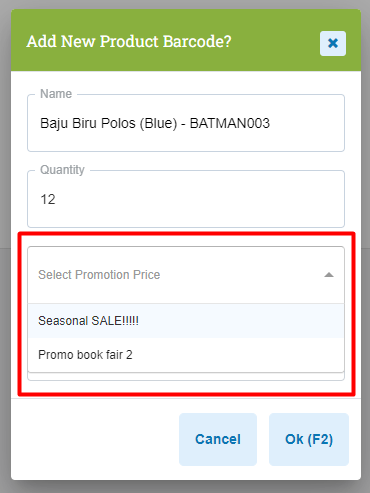
Task: Collapse the promotion list using the arrow
Action: (x=329, y=275)
